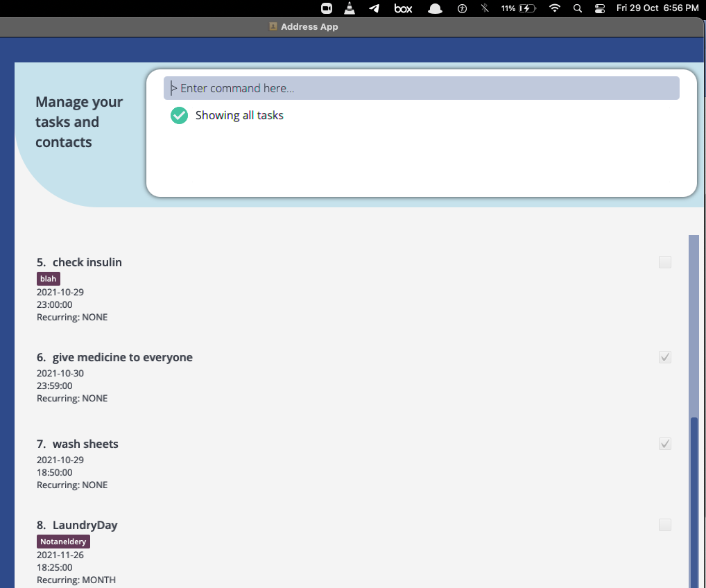706x588 pixels.
Task: Click the 'blah' tag on check insulin
Action: [48, 279]
